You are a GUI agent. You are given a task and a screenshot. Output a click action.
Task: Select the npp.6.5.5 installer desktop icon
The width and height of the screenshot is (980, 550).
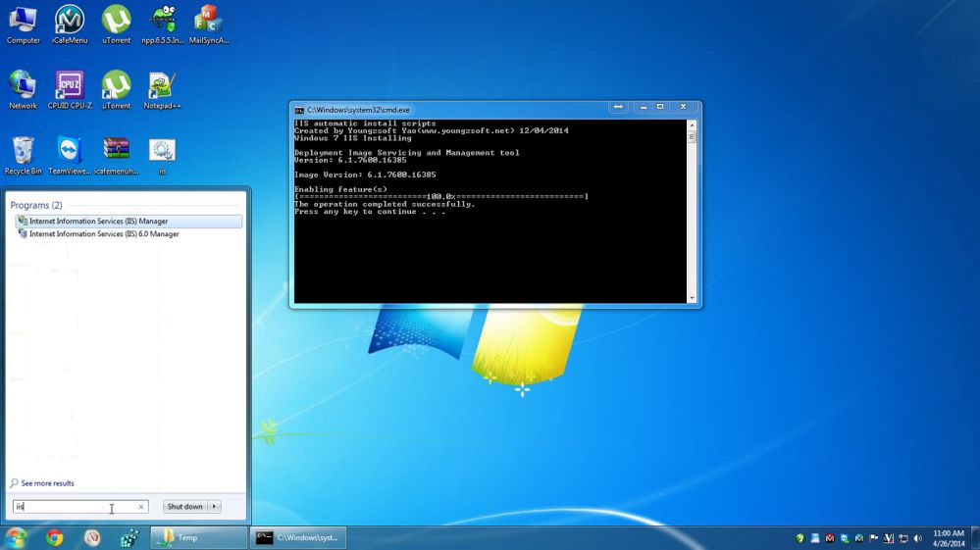click(x=163, y=25)
